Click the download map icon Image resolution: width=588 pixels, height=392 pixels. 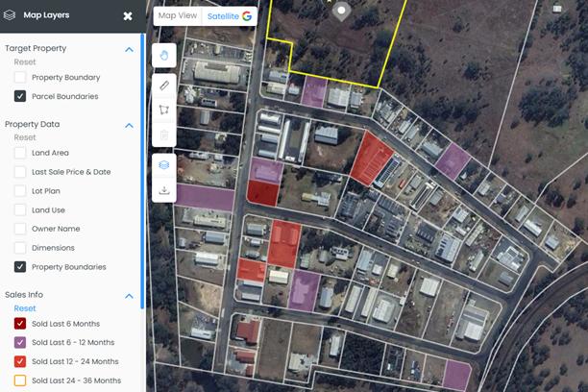point(164,190)
